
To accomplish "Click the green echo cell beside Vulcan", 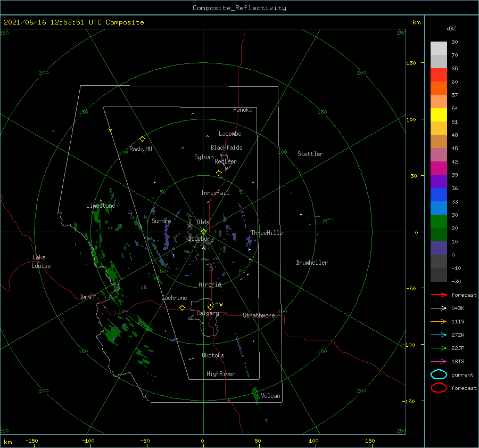I will pos(256,395).
